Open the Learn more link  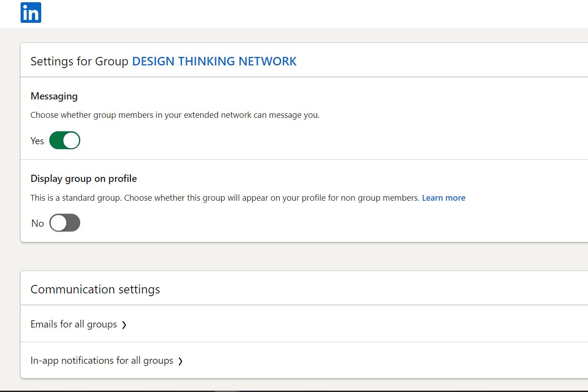click(x=444, y=198)
